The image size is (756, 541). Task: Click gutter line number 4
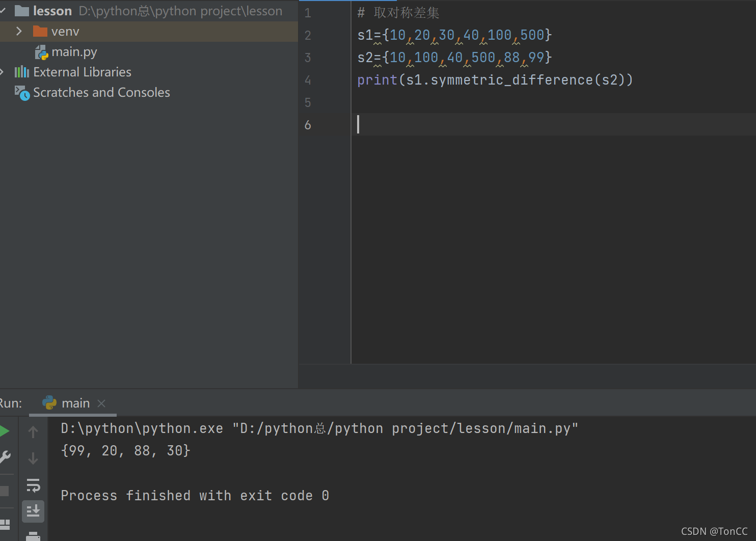[308, 80]
